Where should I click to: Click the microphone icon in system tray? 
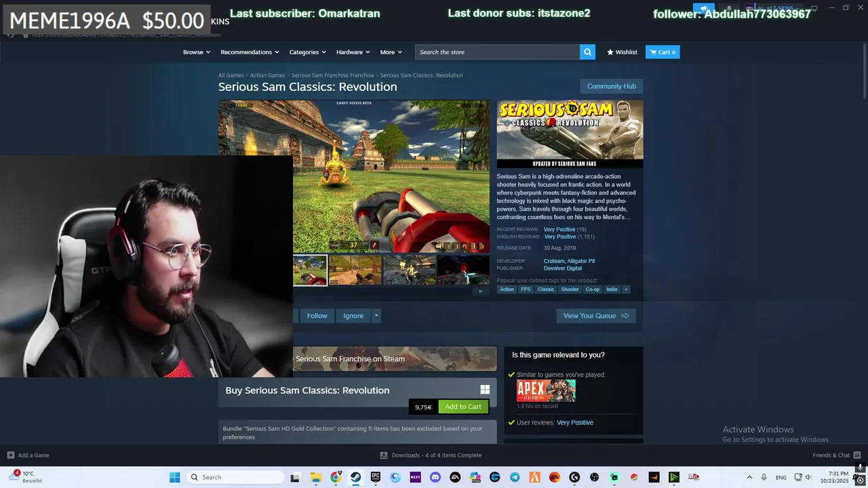(764, 477)
